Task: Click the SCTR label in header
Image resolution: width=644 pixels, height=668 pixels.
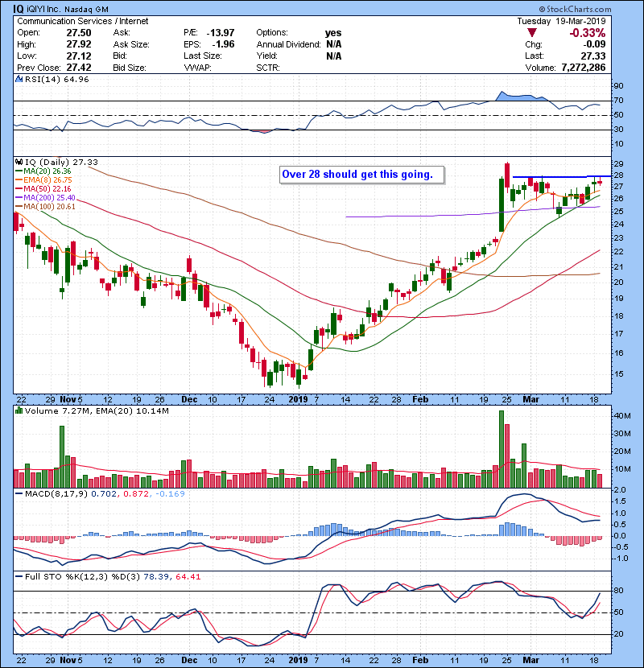Action: pos(268,68)
